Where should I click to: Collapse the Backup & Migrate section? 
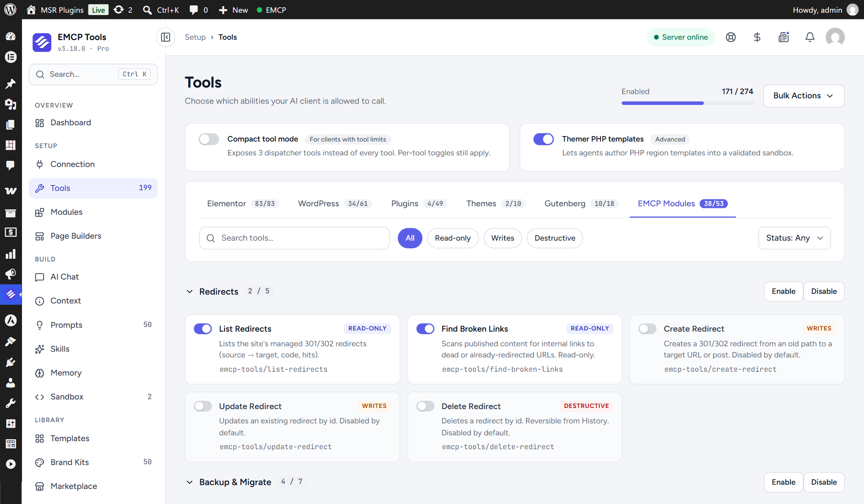(x=190, y=482)
